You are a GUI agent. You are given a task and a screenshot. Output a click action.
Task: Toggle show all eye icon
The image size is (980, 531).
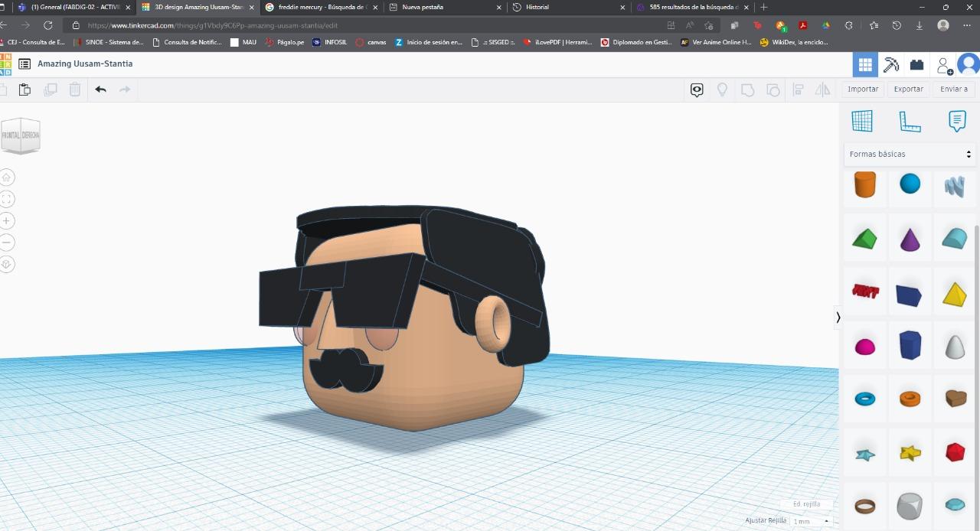pyautogui.click(x=697, y=90)
